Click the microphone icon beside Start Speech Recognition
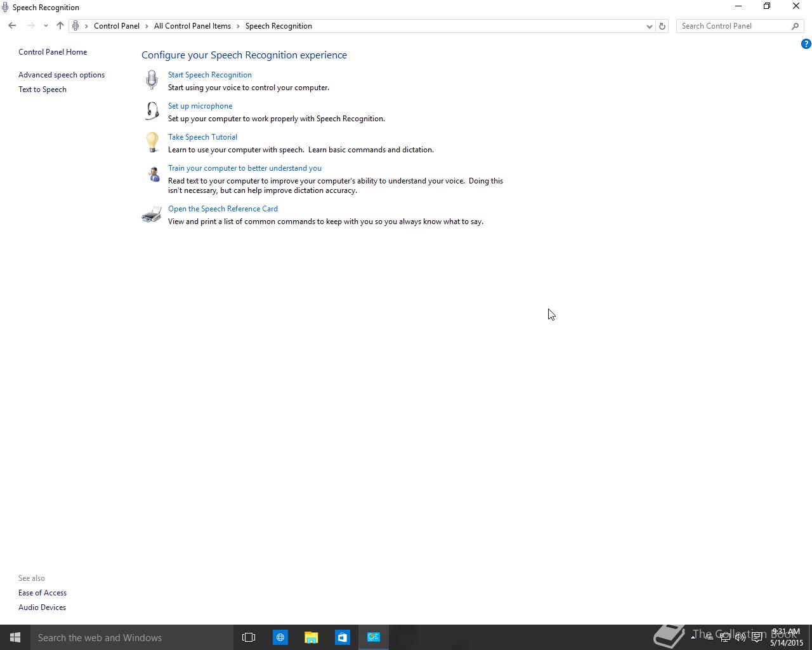Viewport: 812px width, 650px height. click(x=152, y=80)
